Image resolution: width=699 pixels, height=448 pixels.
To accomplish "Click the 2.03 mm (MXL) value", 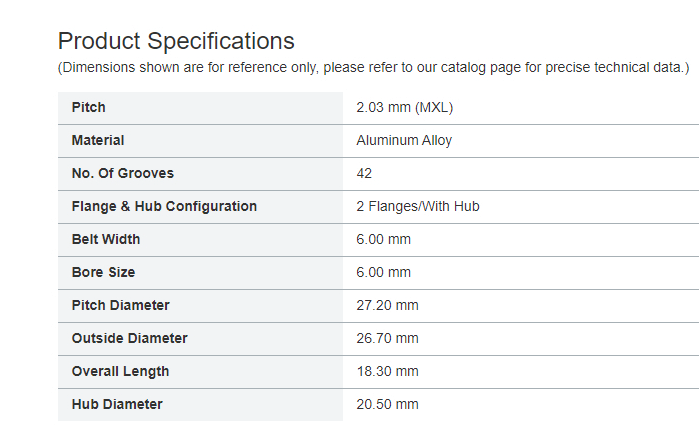I will (x=404, y=107).
